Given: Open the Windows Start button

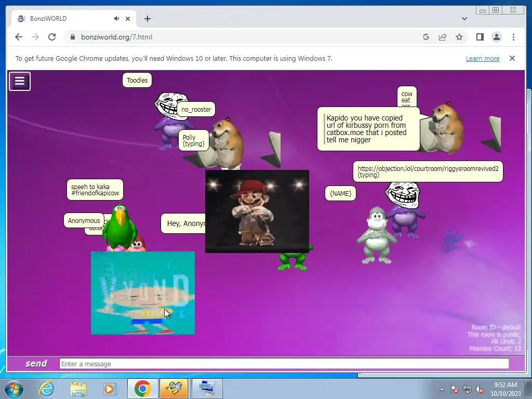Looking at the screenshot, I should coord(14,389).
